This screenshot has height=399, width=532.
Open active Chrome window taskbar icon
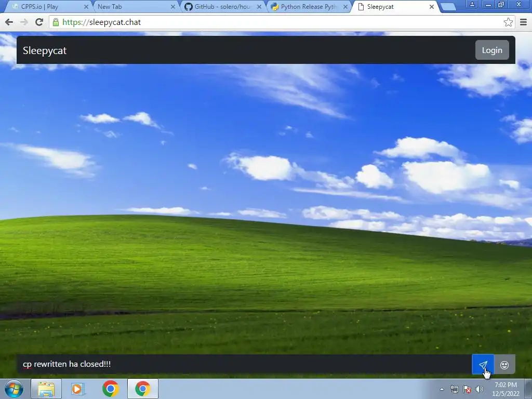(x=143, y=389)
